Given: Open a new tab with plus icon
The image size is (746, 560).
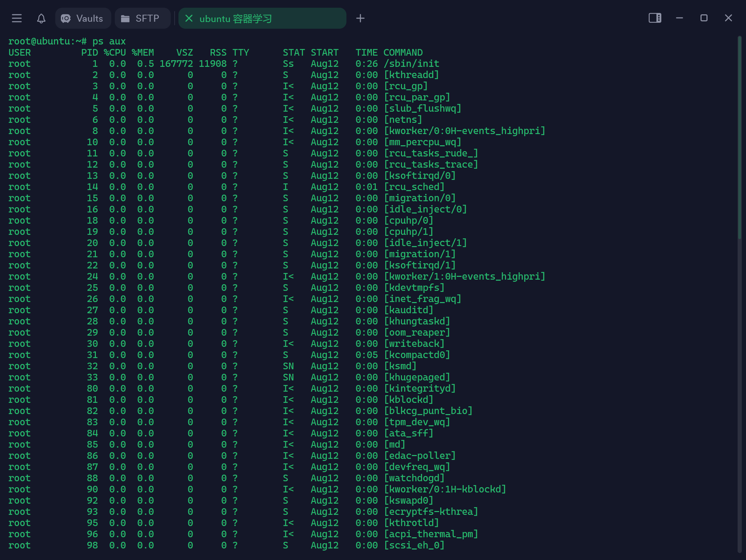Looking at the screenshot, I should point(360,18).
